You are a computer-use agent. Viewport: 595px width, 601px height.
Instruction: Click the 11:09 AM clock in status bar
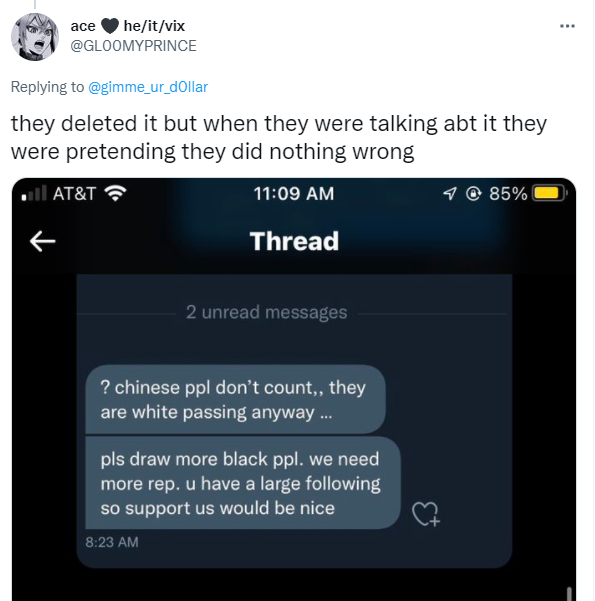[x=294, y=194]
